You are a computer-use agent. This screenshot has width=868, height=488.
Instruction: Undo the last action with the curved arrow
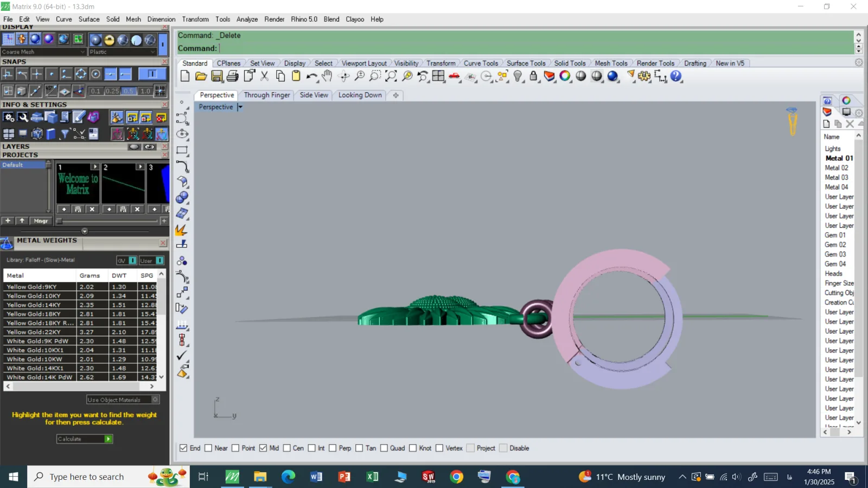click(x=312, y=76)
